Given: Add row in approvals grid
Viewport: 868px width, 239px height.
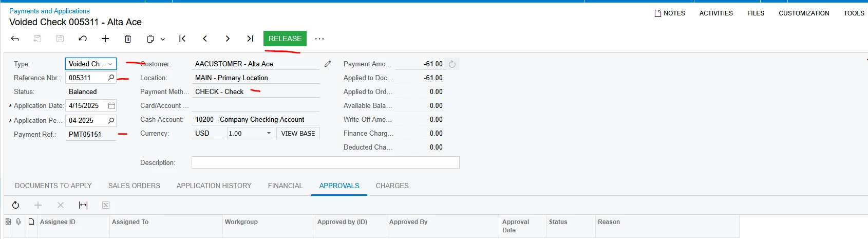Looking at the screenshot, I should coord(38,205).
